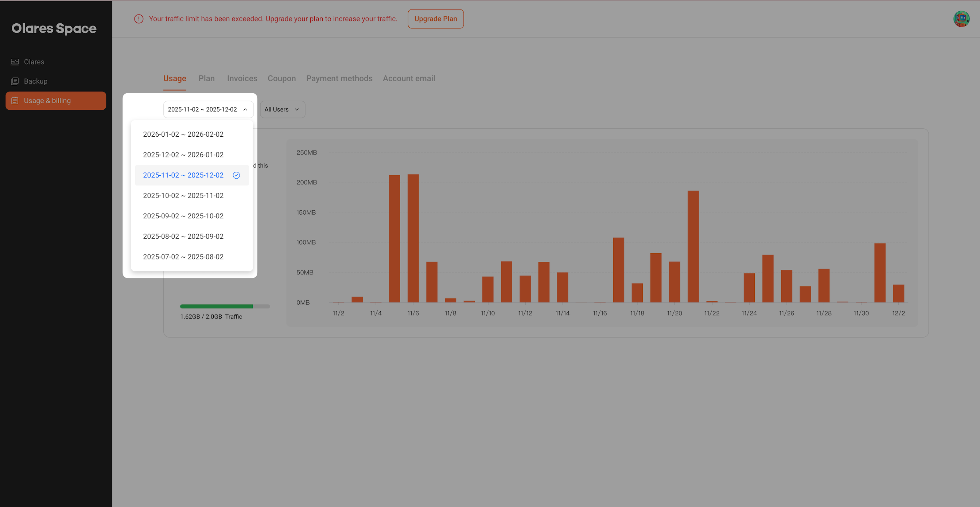Open the All Users dropdown

point(282,109)
